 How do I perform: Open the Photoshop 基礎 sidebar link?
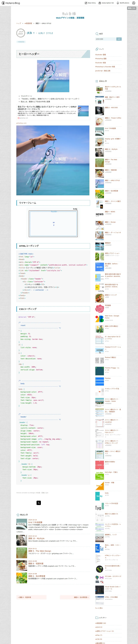coord(101,59)
